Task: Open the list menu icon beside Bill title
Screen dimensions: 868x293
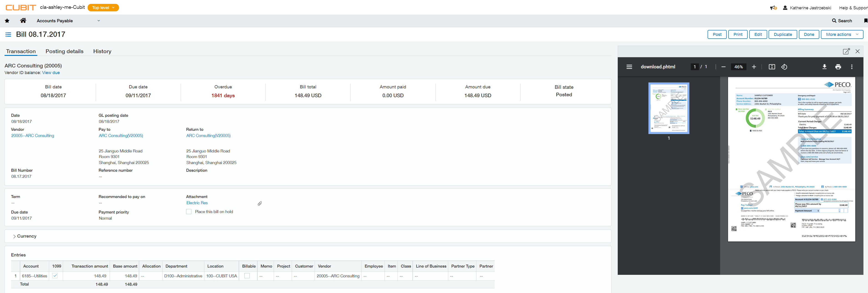Action: click(x=8, y=35)
